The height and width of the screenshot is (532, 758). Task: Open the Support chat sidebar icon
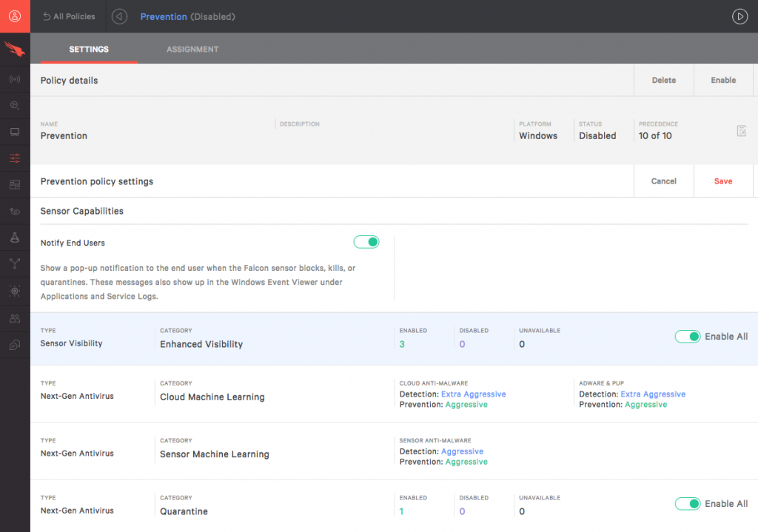[15, 345]
